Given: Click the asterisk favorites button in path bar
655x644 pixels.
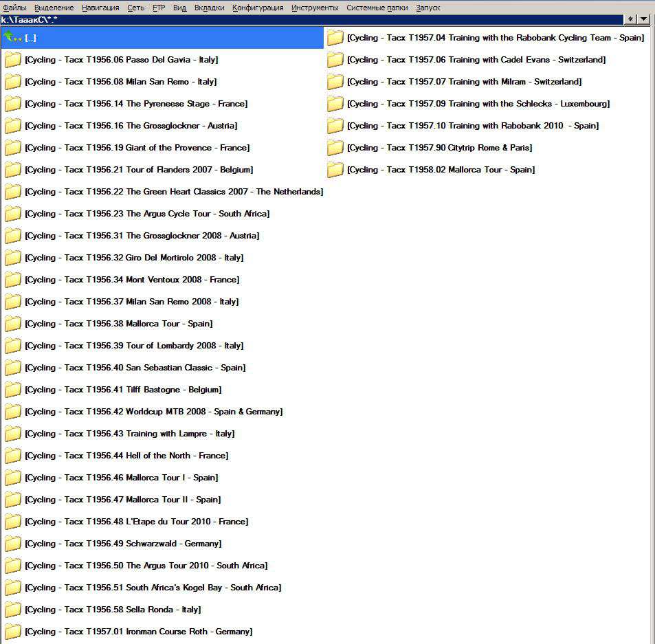Looking at the screenshot, I should point(630,19).
